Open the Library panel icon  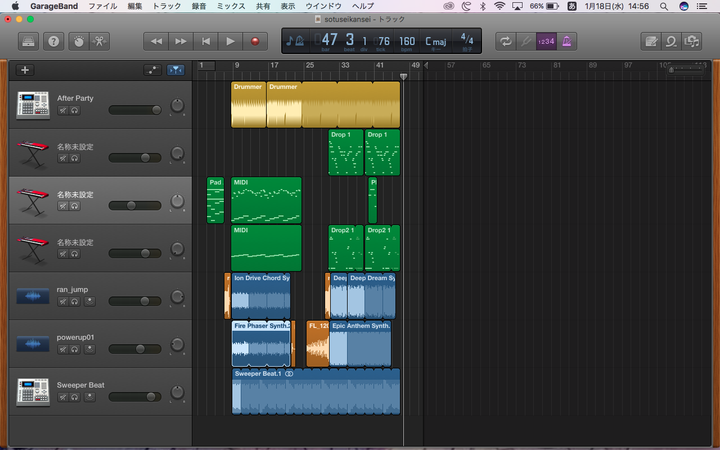click(x=27, y=41)
